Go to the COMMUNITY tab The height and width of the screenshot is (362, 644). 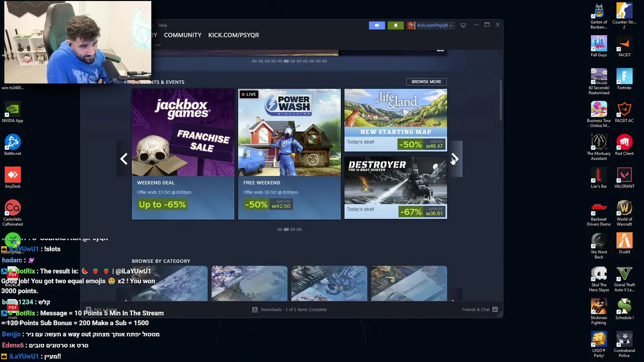(x=183, y=35)
